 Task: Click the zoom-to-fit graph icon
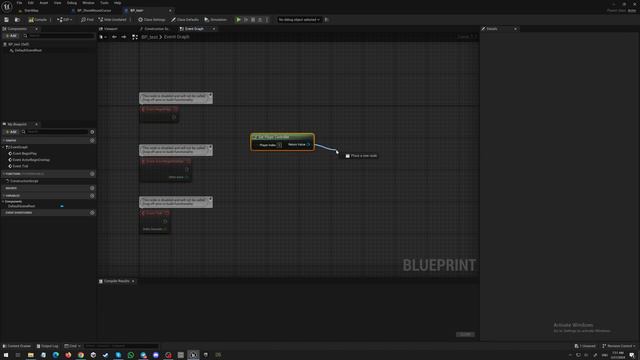point(135,37)
